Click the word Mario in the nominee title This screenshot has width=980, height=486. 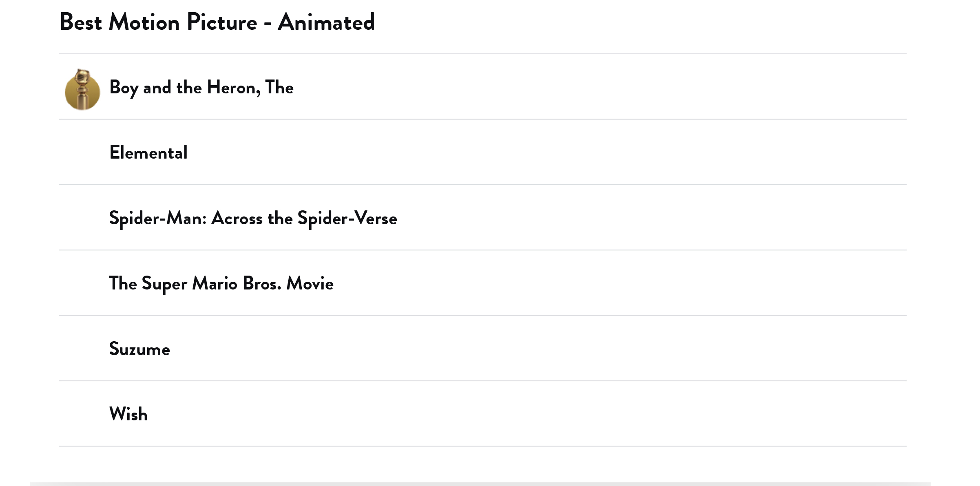215,283
